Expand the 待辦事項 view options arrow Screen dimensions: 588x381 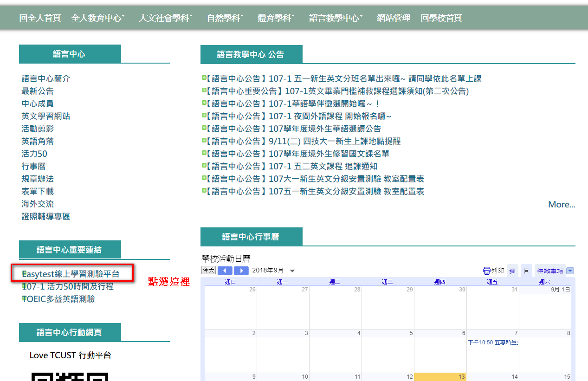click(x=570, y=271)
